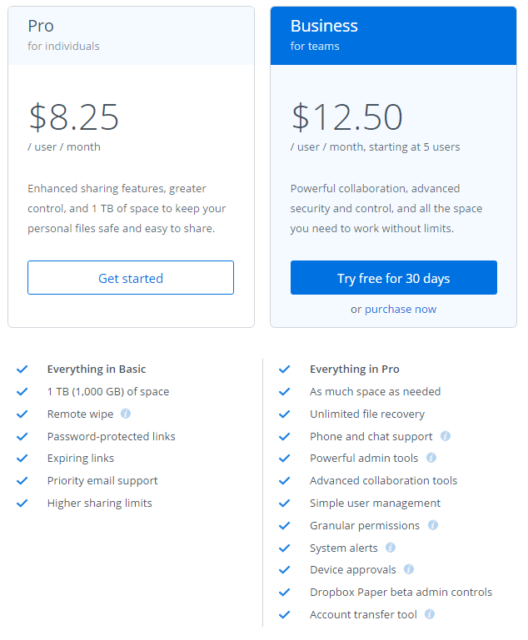This screenshot has width=528, height=640.
Task: Click info icon next to Device approvals
Action: [408, 569]
